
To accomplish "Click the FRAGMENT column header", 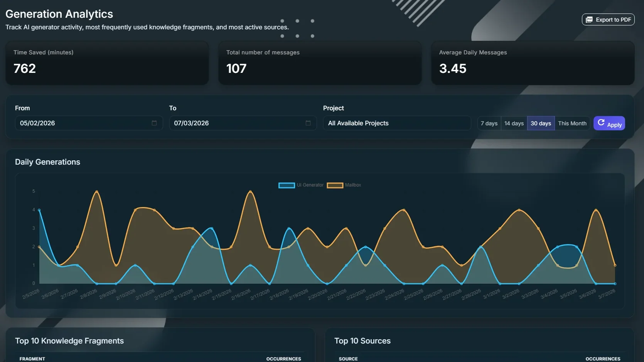I will pyautogui.click(x=32, y=359).
